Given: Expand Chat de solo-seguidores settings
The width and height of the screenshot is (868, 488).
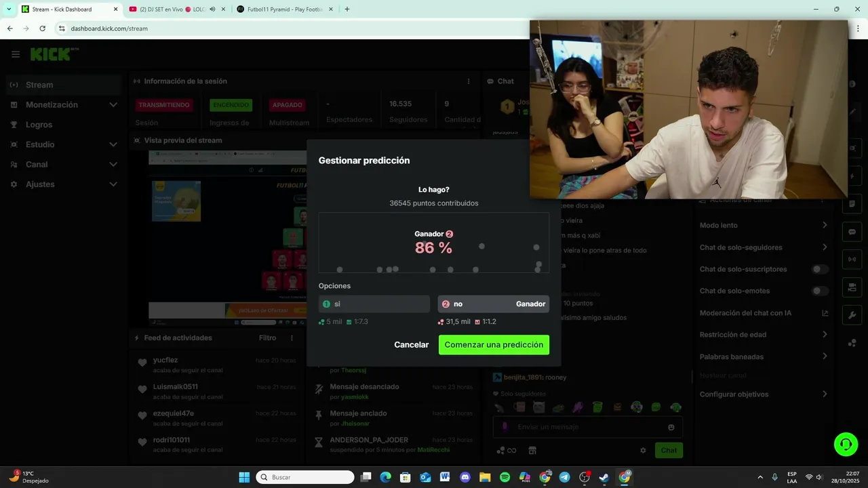Looking at the screenshot, I should pyautogui.click(x=764, y=247).
